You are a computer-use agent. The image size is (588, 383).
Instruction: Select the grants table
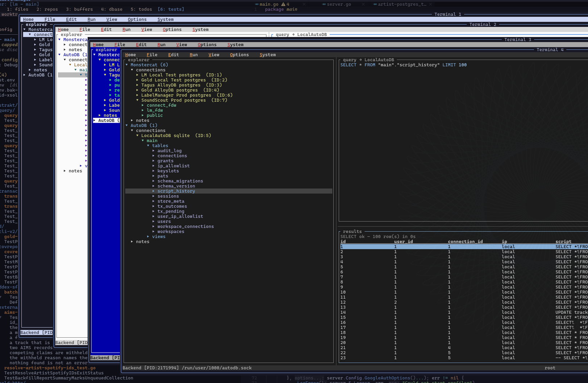coord(165,161)
